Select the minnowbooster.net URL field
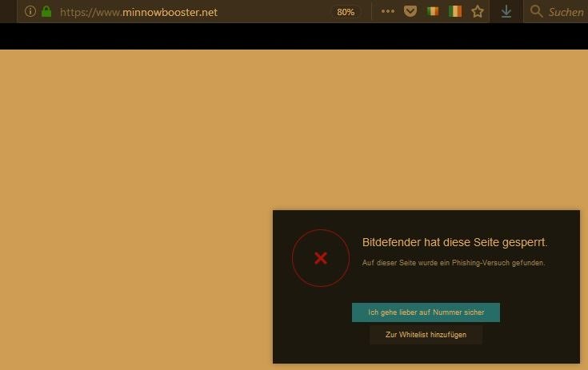 [x=138, y=12]
